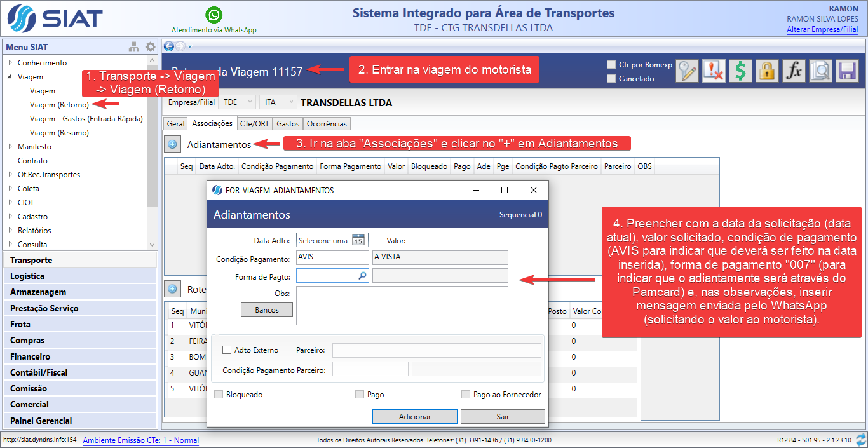
Task: Open the Financeiro module in the sidebar
Action: pyautogui.click(x=30, y=356)
